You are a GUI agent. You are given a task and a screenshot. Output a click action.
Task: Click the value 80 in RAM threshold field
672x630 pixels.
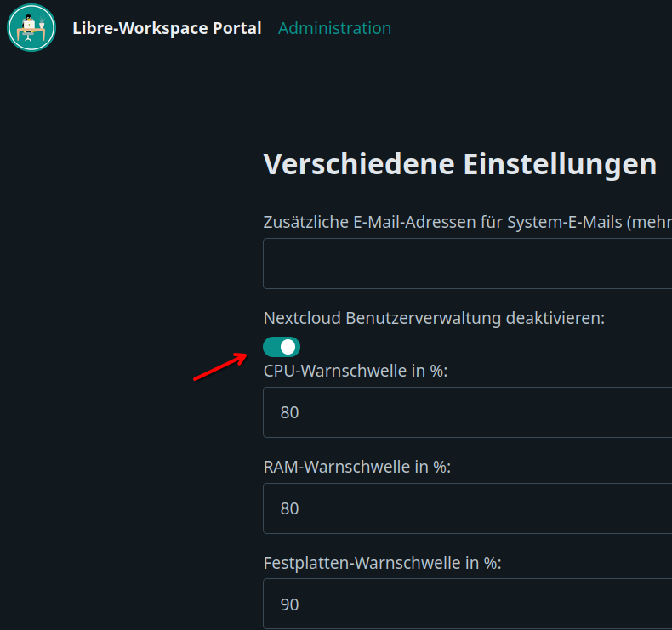(x=290, y=508)
